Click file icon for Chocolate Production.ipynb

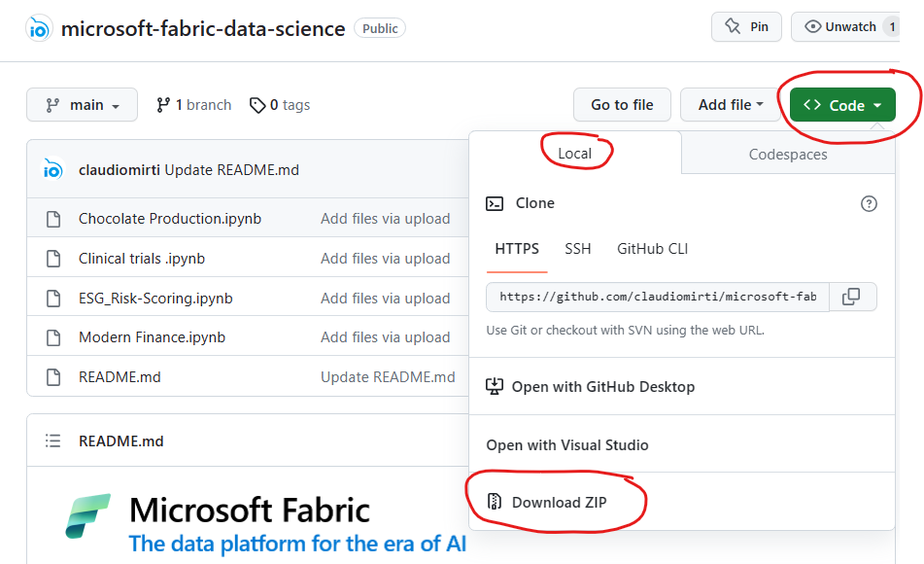(53, 219)
